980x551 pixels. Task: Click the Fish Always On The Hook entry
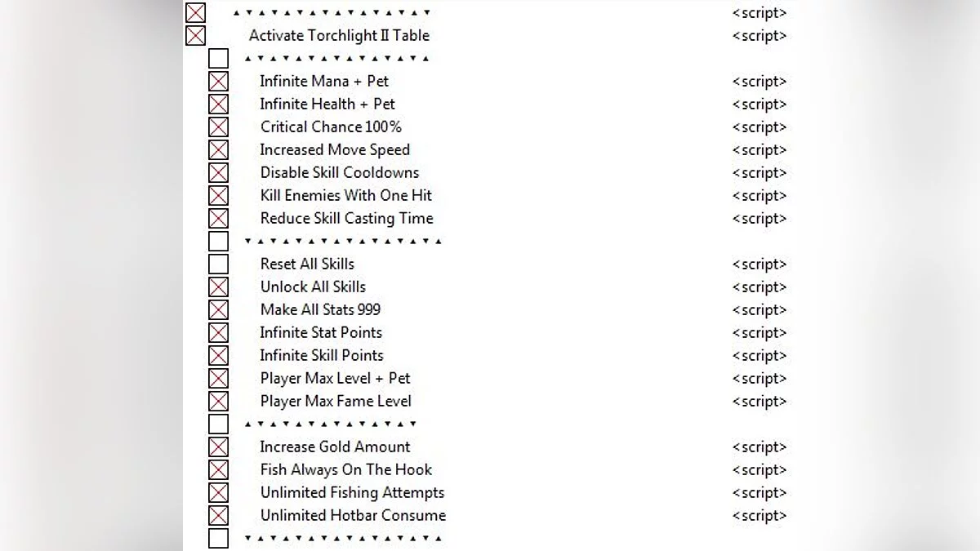(346, 470)
